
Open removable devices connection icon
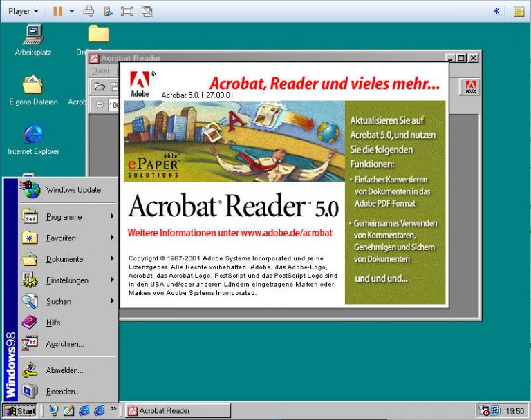(x=108, y=11)
